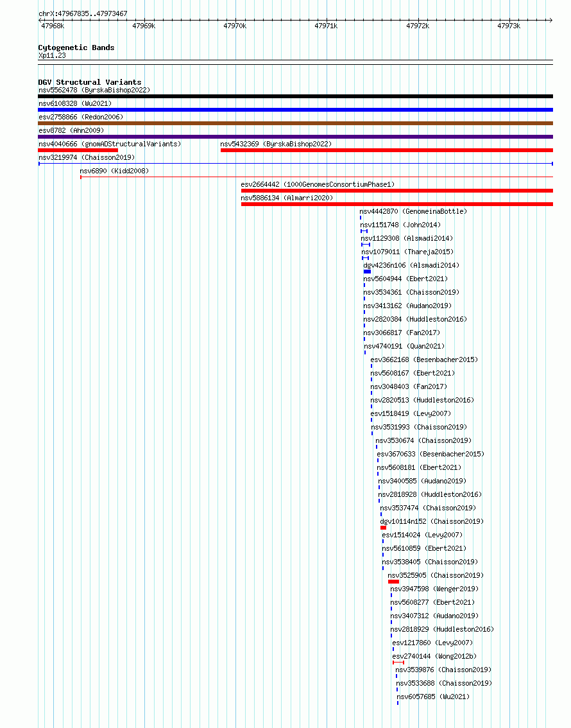
Task: Click nsv5610859 (Ebert2021) label
Action: [x=424, y=548]
